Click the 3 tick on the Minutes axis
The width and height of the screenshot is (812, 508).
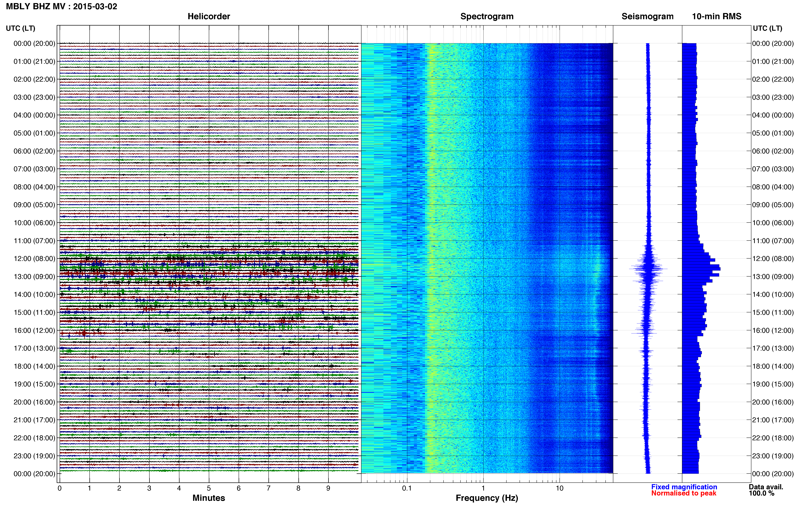coord(149,488)
